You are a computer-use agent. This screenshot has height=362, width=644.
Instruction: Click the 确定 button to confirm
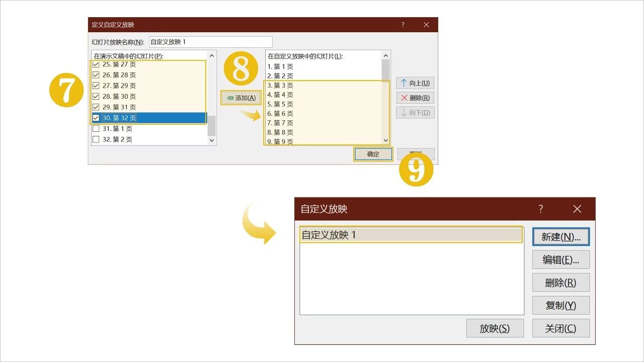coord(373,154)
